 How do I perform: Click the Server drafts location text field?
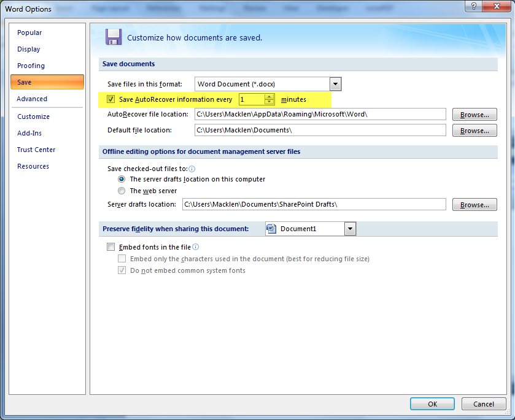click(x=314, y=204)
